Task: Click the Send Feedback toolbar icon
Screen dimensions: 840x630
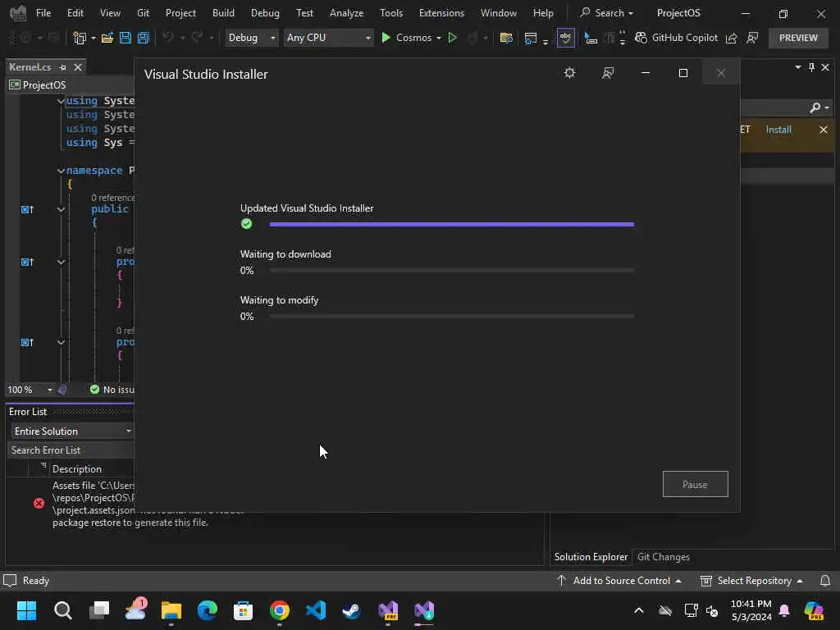Action: (x=753, y=38)
